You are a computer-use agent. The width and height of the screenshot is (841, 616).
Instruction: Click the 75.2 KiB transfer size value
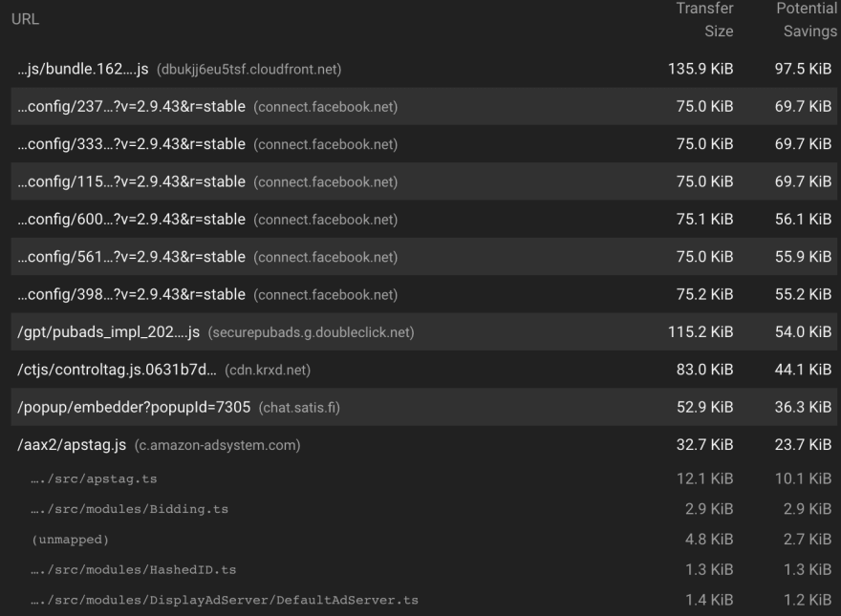(704, 294)
